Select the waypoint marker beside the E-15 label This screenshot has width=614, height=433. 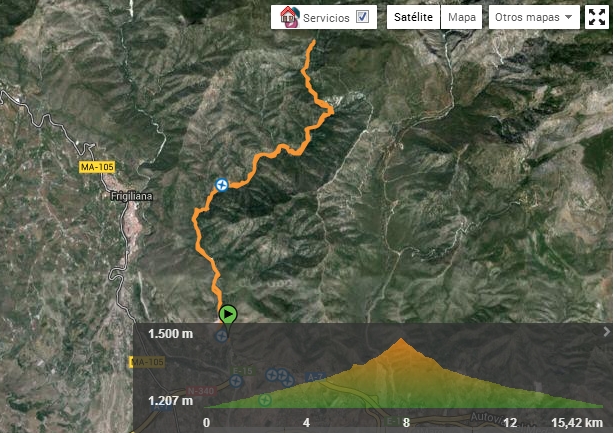point(235,381)
